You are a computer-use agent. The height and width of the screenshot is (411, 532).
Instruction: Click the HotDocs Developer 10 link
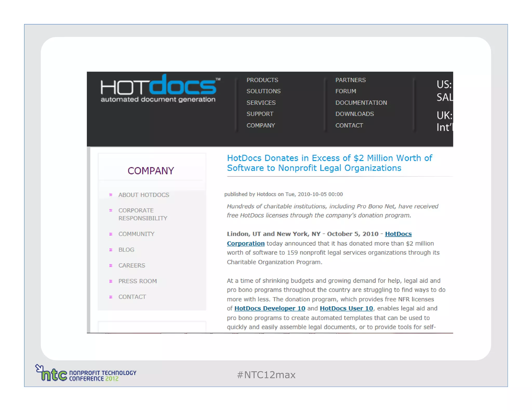click(269, 308)
